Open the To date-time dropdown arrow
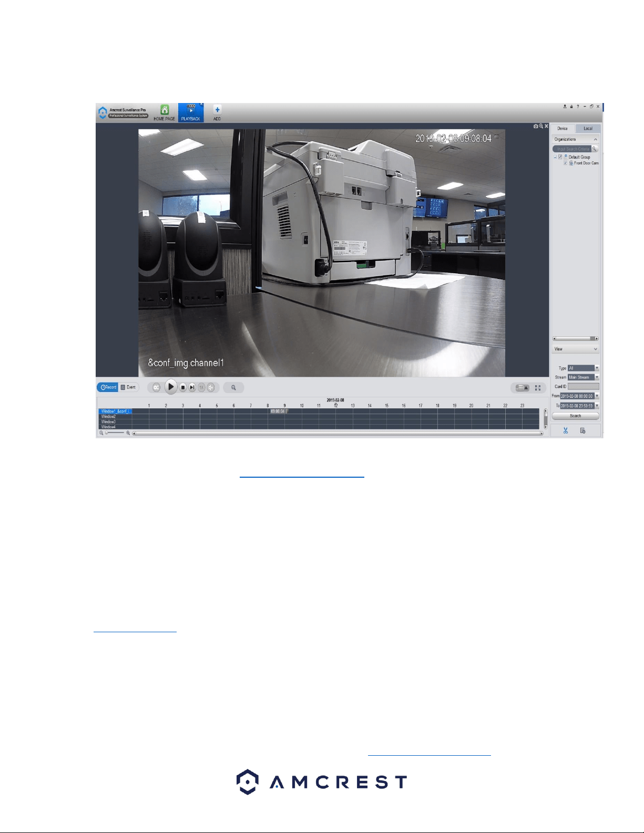Screen dimensions: 644x833 coord(597,406)
